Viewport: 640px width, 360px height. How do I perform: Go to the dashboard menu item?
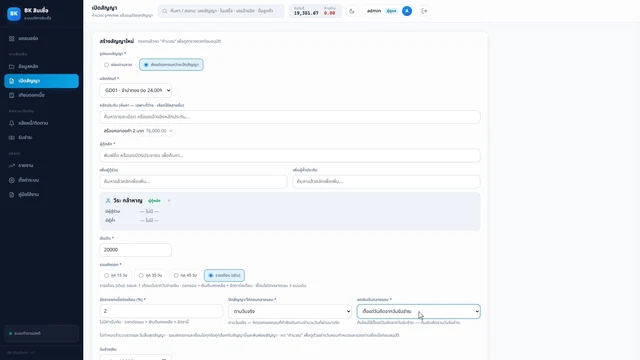(x=41, y=38)
